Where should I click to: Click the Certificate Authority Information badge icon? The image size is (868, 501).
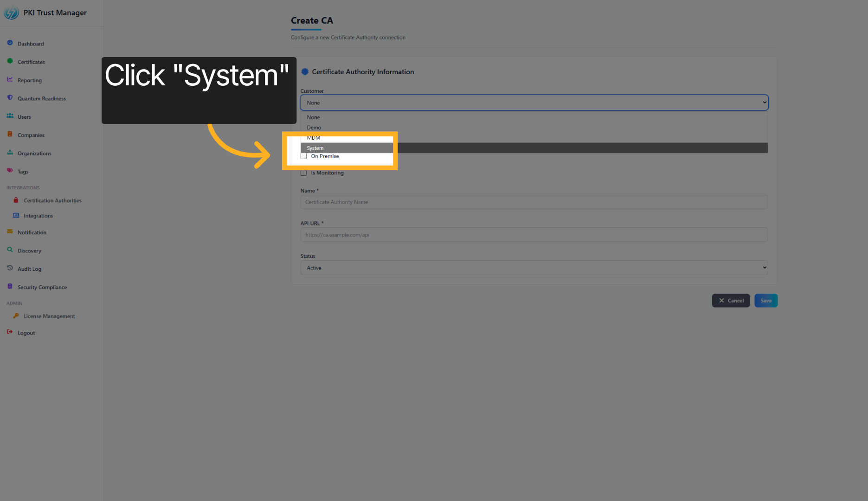305,71
